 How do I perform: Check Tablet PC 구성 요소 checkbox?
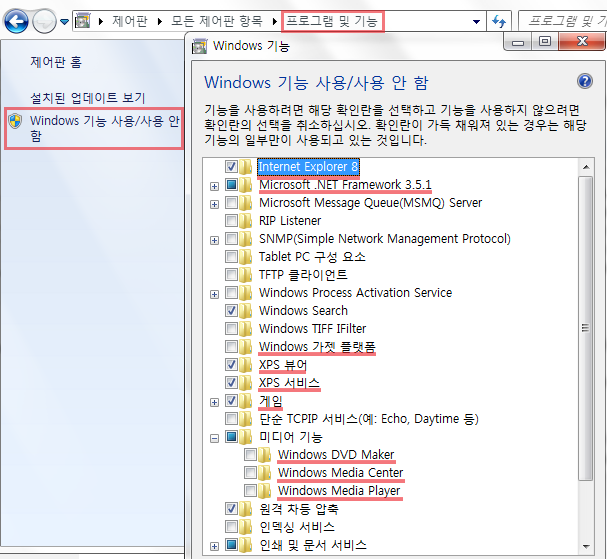click(x=231, y=257)
